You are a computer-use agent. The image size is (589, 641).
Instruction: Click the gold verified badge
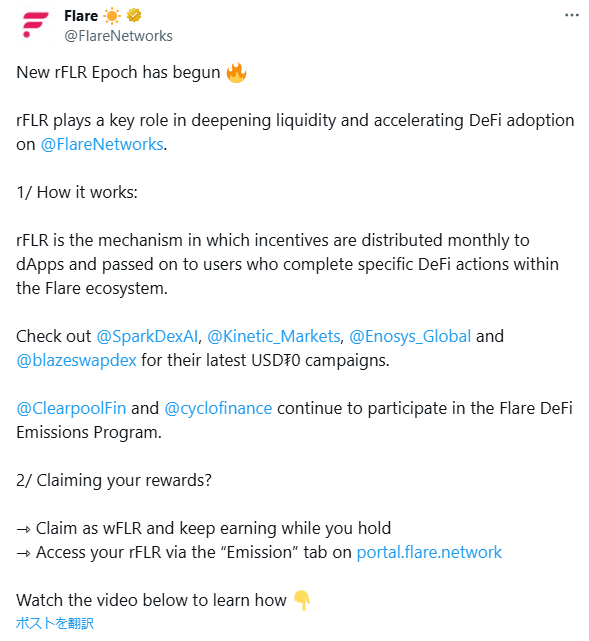click(x=134, y=16)
